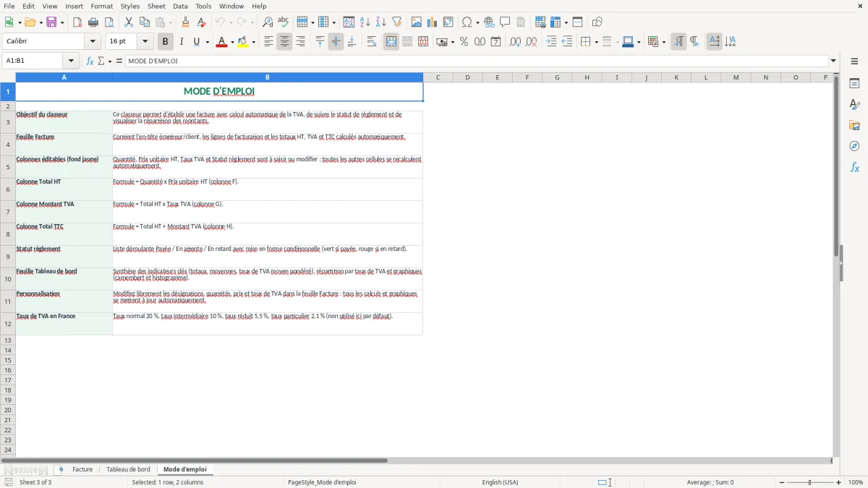Viewport: 868px width, 488px height.
Task: Toggle Center Vertically alignment
Action: tap(336, 42)
